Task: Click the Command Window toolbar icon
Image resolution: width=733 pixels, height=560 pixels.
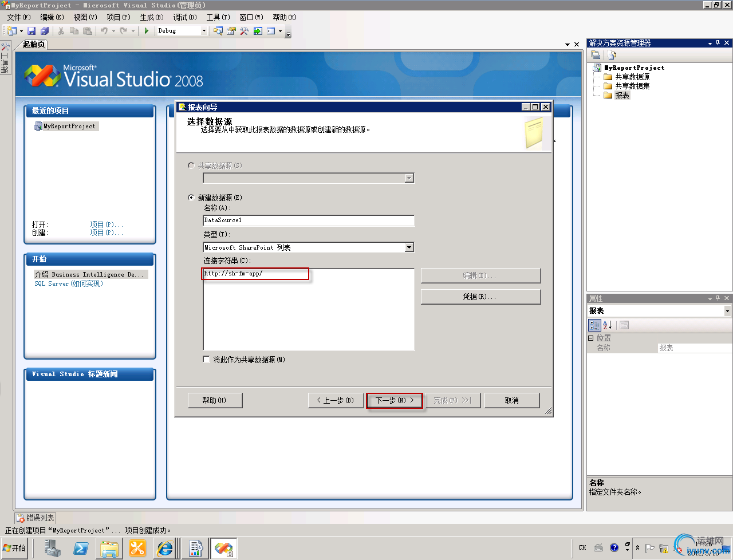Action: coord(271,31)
